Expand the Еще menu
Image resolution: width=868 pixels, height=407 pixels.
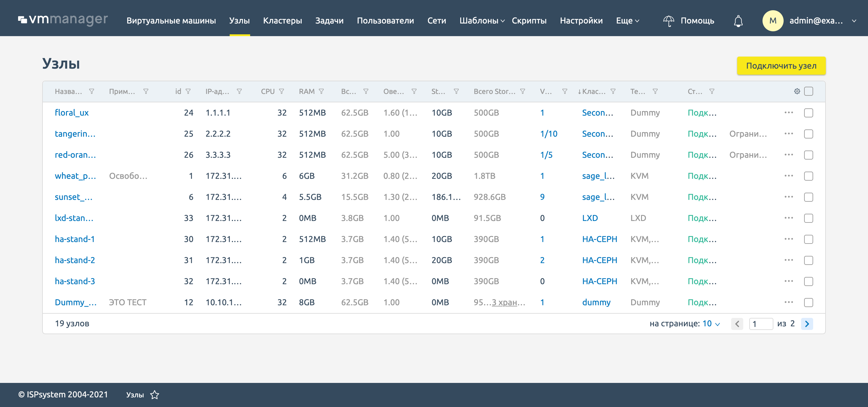627,20
